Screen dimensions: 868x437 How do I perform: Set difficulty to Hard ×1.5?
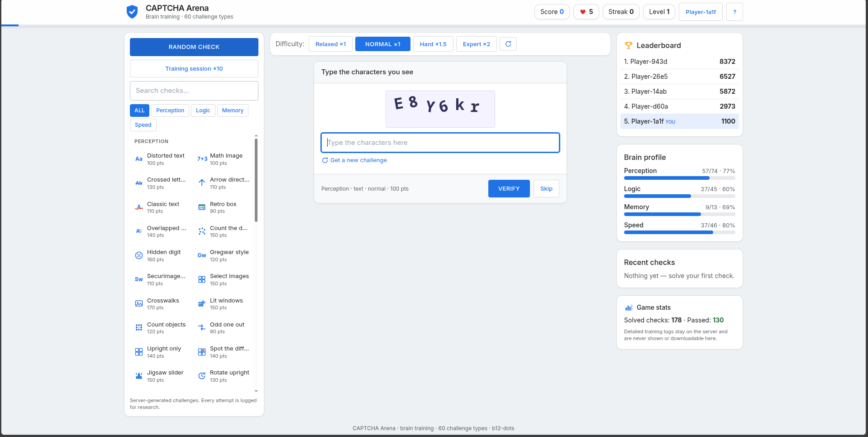coord(433,44)
